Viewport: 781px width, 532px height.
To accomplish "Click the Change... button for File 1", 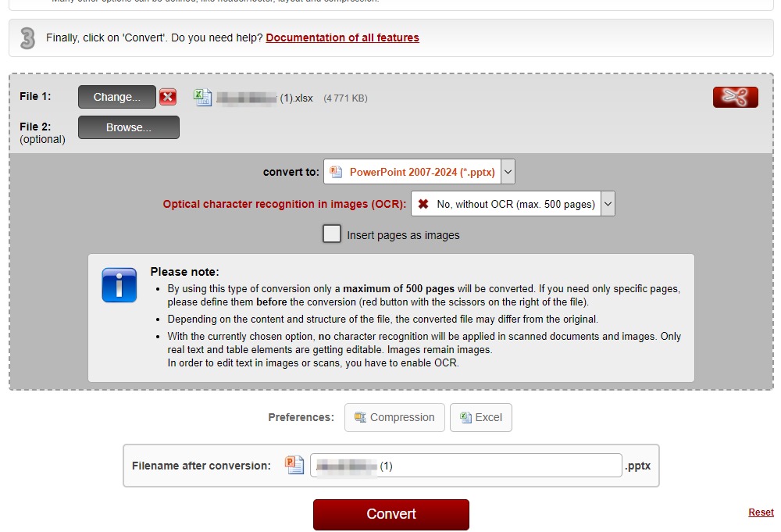I will (x=117, y=97).
